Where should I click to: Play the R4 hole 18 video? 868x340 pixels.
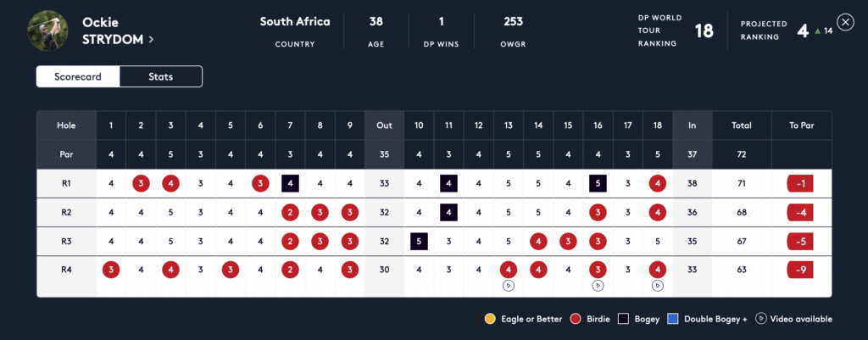click(658, 286)
